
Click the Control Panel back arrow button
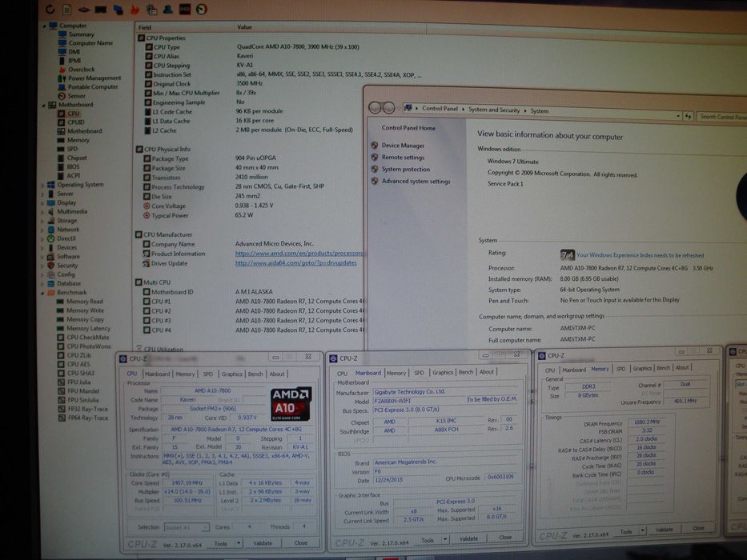(x=375, y=108)
